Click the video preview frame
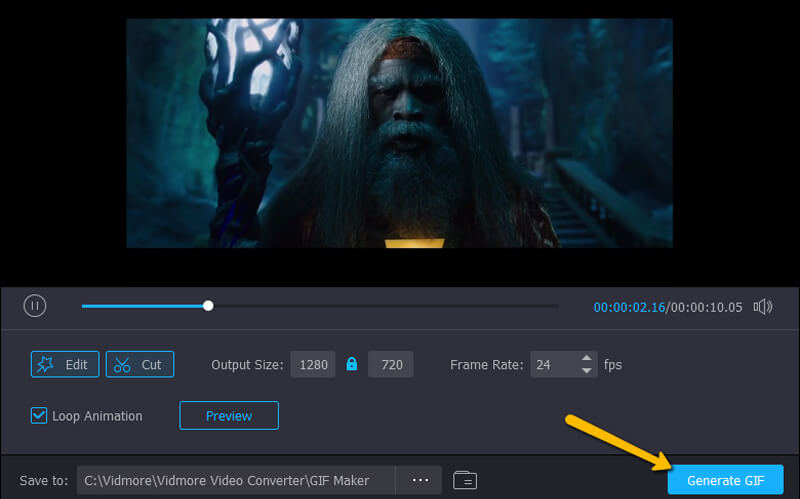The height and width of the screenshot is (499, 800). [x=399, y=132]
